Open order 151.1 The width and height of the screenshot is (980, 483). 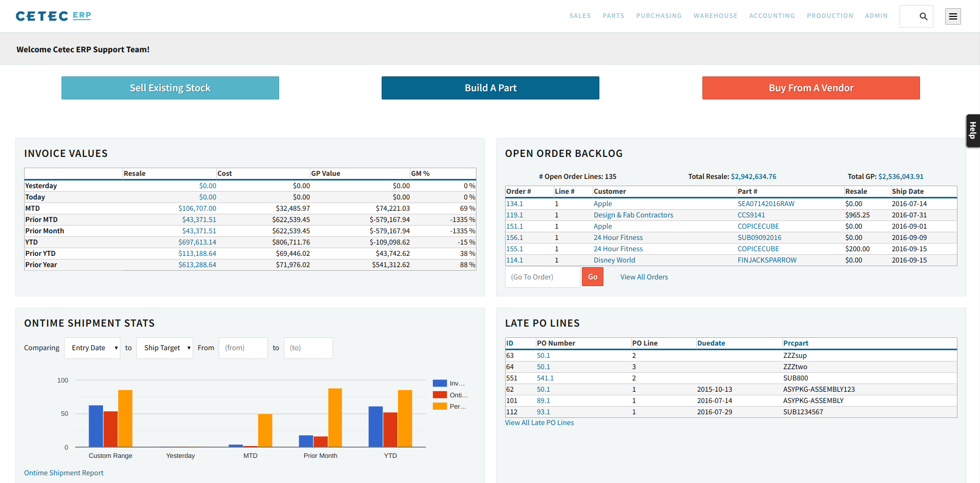tap(515, 226)
